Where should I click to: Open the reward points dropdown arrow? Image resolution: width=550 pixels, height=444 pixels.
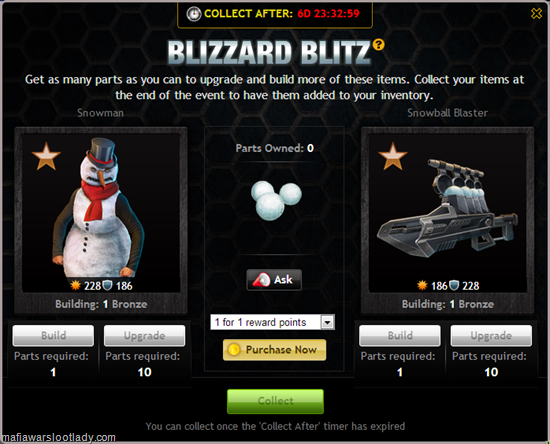(x=327, y=322)
